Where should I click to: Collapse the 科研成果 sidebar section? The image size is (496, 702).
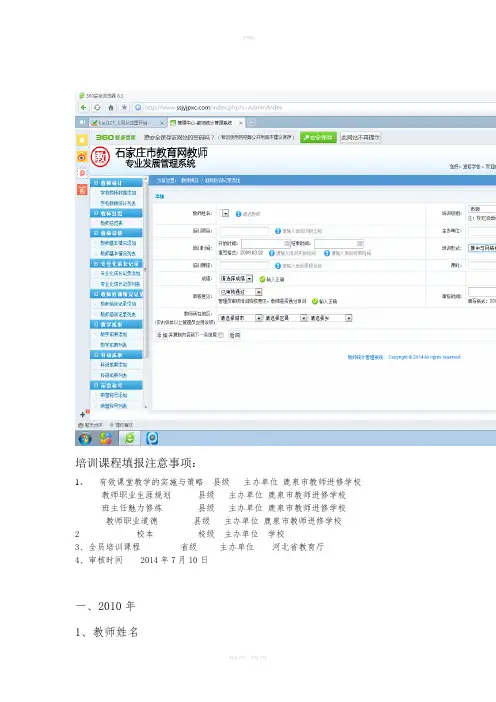[116, 355]
